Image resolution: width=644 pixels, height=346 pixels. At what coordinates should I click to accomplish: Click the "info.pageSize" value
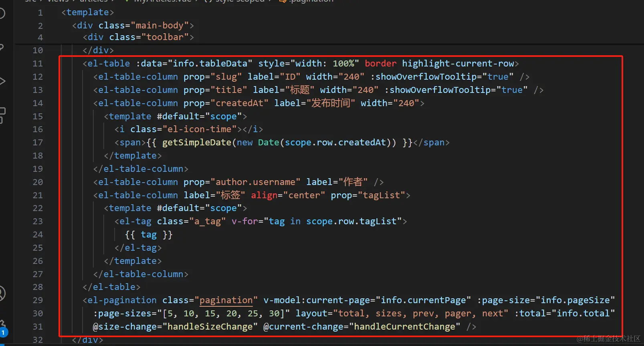(575, 300)
